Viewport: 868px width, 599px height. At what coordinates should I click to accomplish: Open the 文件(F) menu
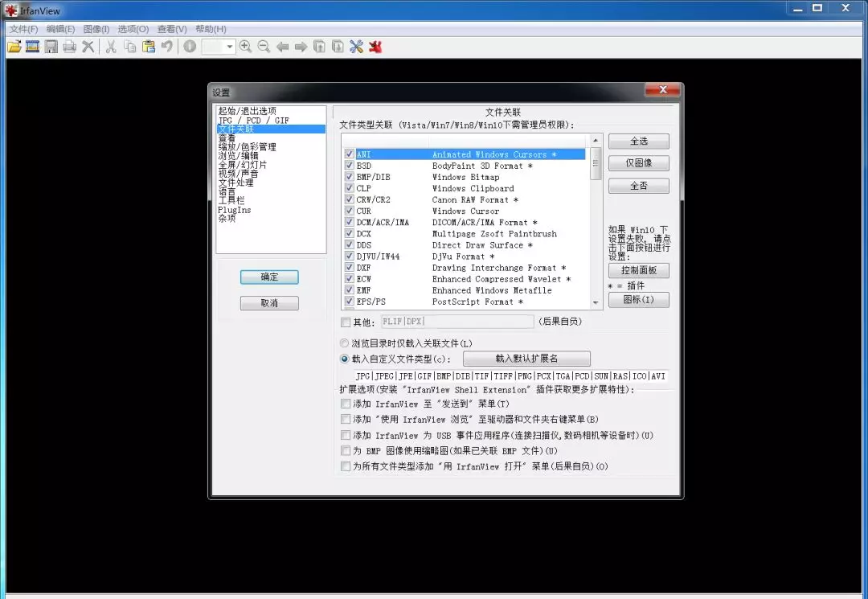24,29
